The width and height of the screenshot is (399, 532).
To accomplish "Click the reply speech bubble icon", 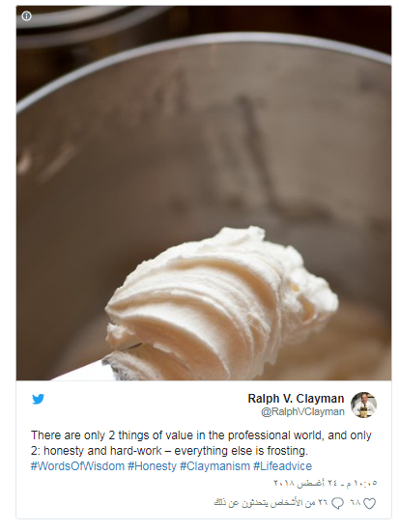I will [337, 504].
